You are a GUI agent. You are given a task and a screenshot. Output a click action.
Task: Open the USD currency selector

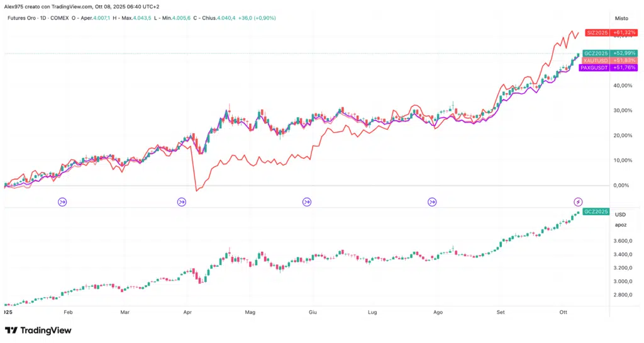coord(620,215)
